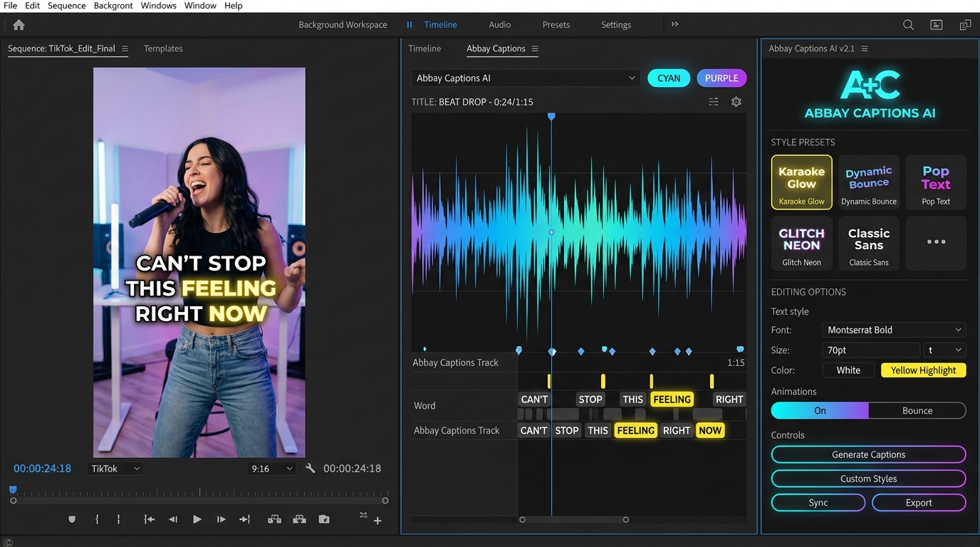
Task: Click the wrench settings icon in the monitor
Action: coord(310,469)
